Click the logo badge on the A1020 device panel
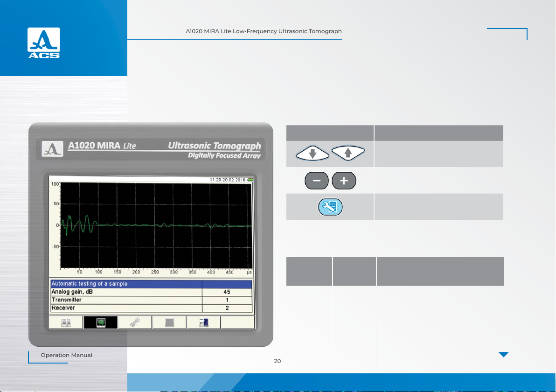The image size is (556, 392). (53, 149)
